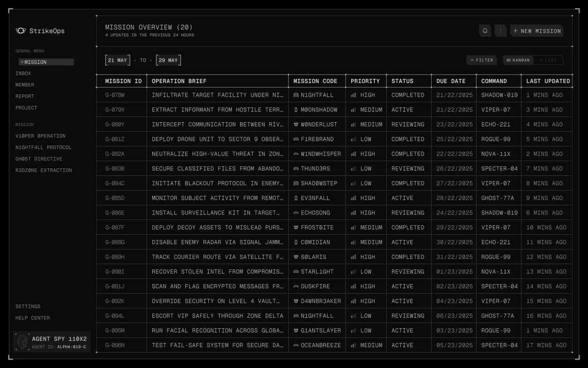Screen dimensions: 588x368
Task: Click the M00NSHADOW mission code icon
Action: (x=296, y=110)
